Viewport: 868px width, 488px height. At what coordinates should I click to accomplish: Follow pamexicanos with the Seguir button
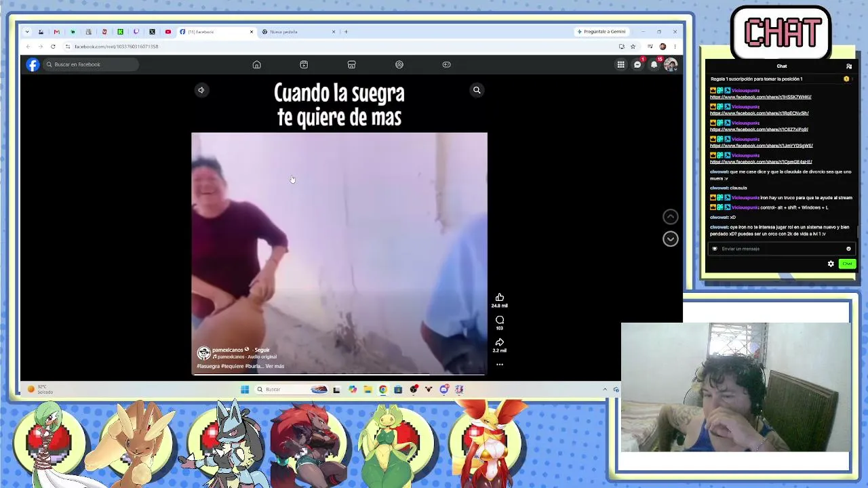point(262,350)
